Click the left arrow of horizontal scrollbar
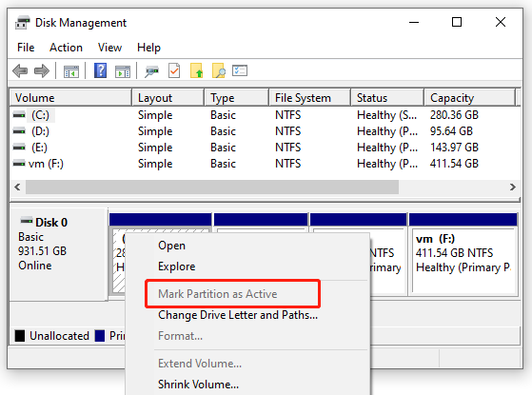Screen dimensions: 532x395 (x=18, y=187)
